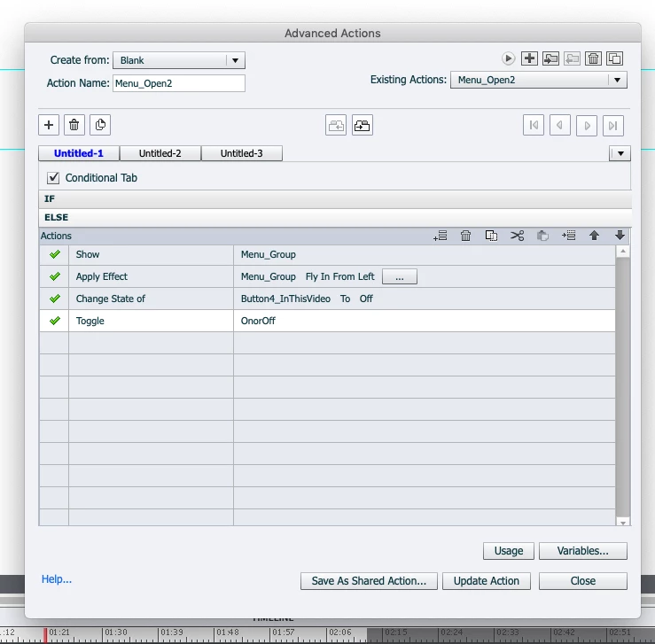The height and width of the screenshot is (644, 655).
Task: Click the actions list scrollbar up arrow
Action: [x=623, y=252]
